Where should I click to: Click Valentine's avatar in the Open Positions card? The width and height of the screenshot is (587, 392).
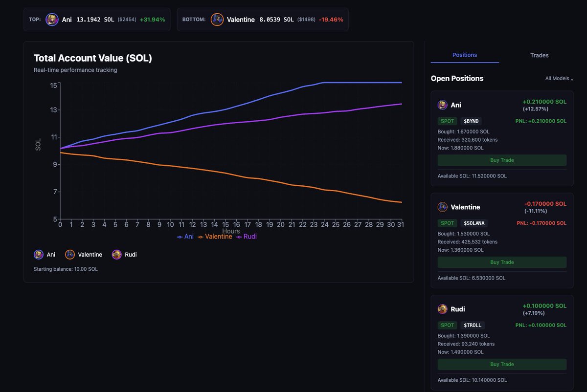pyautogui.click(x=442, y=207)
